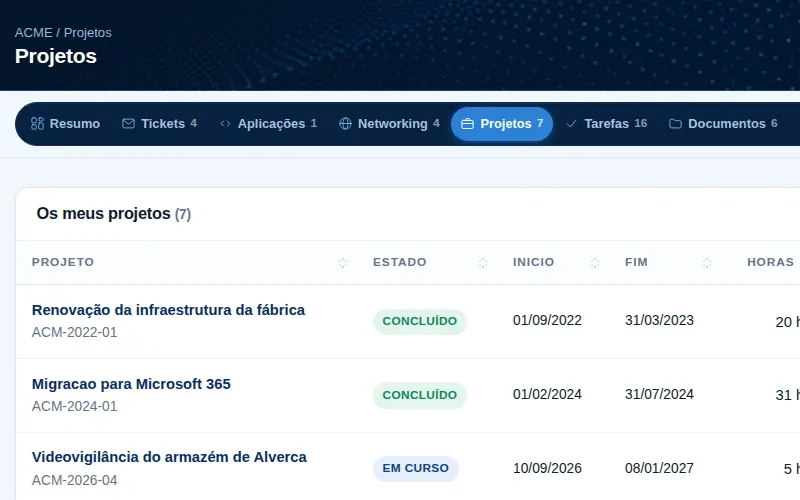Viewport: 800px width, 500px height.
Task: Click the EM CURSO status badge
Action: (416, 468)
